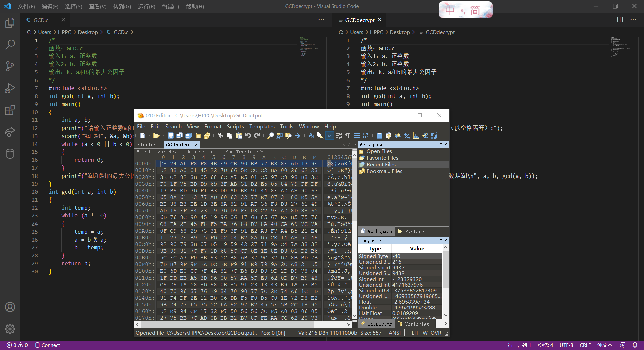Open the Search view in VS Code

(10, 45)
